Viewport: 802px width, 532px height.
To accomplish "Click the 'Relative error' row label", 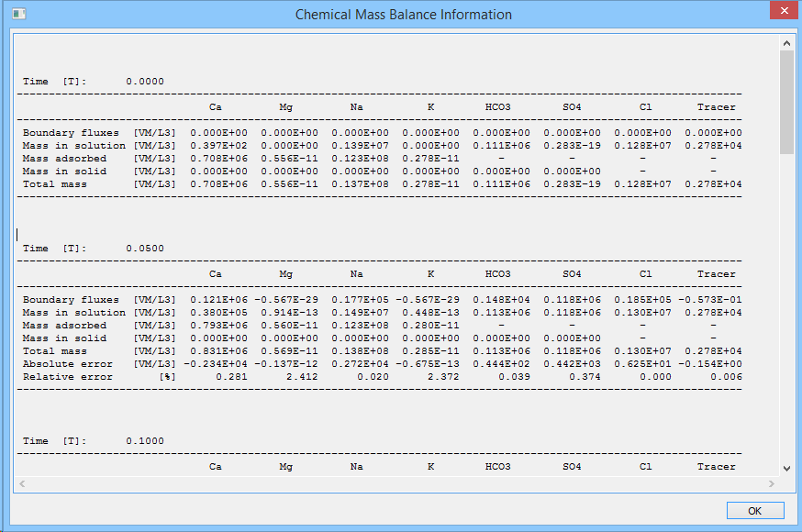I will click(68, 377).
